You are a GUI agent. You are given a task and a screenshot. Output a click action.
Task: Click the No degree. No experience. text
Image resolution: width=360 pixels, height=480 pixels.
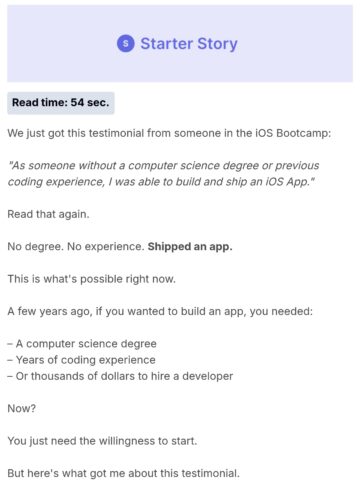pyautogui.click(x=76, y=247)
